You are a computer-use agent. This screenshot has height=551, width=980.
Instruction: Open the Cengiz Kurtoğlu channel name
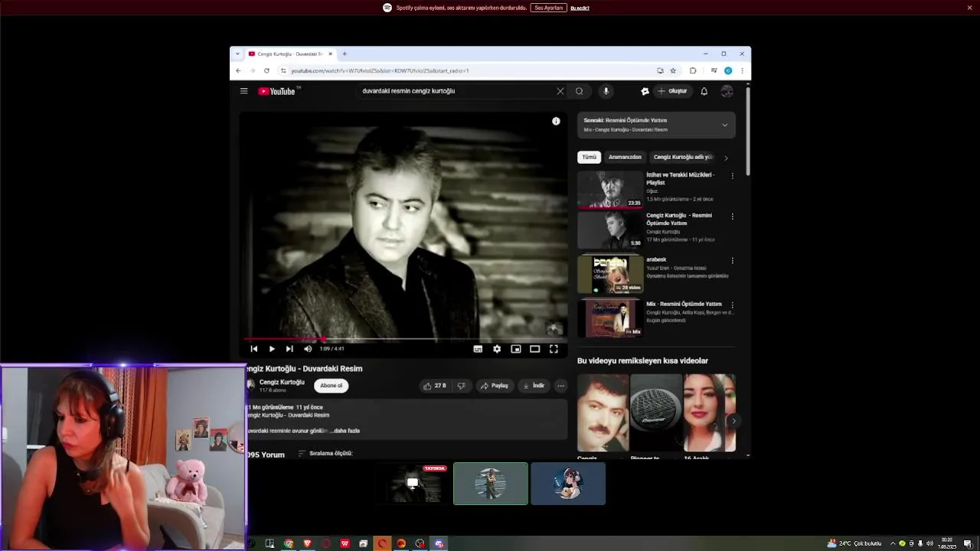tap(282, 382)
